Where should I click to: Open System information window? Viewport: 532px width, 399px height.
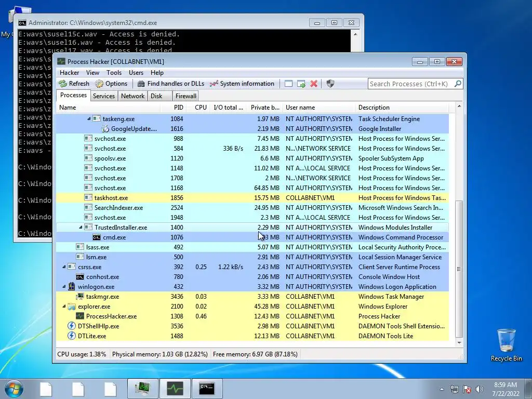(242, 84)
